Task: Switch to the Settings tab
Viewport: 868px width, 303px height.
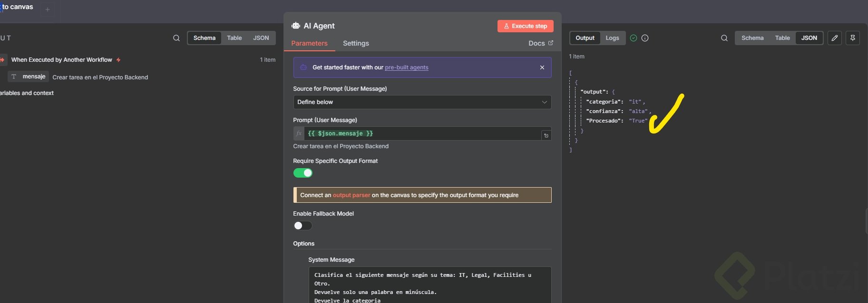Action: pyautogui.click(x=356, y=43)
